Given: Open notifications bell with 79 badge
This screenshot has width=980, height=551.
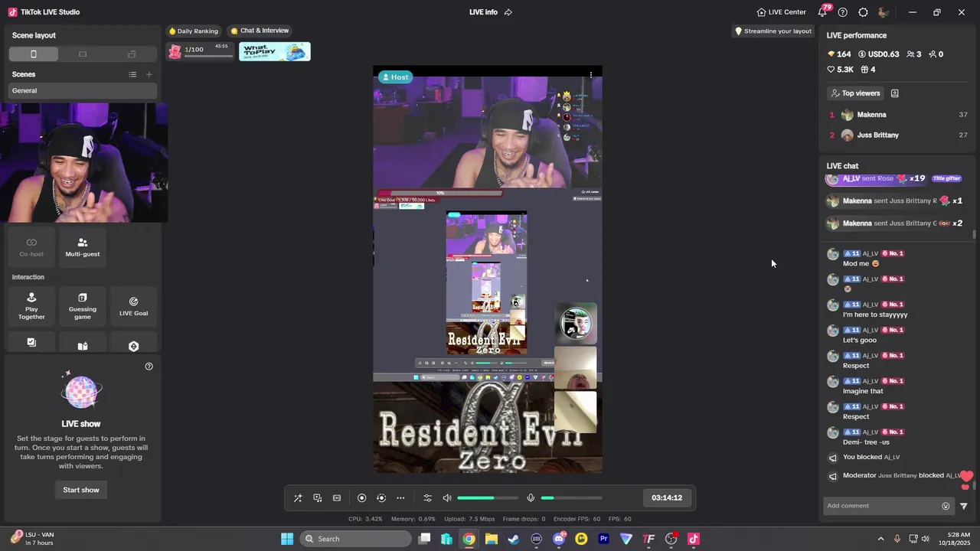Looking at the screenshot, I should tap(823, 11).
